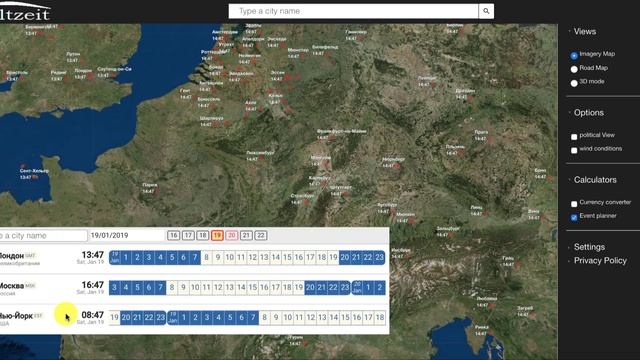This screenshot has height=360, width=640.
Task: Switch to 3D mode
Action: 574,83
